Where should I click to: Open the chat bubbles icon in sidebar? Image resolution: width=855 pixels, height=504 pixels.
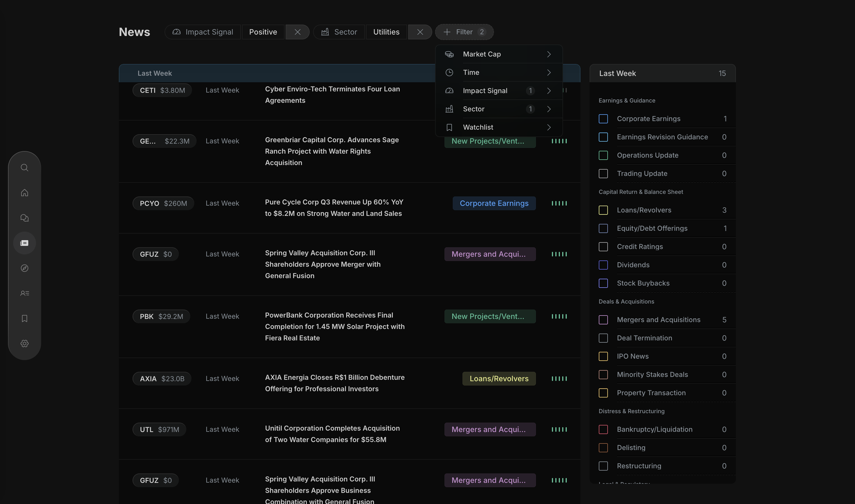pos(24,218)
